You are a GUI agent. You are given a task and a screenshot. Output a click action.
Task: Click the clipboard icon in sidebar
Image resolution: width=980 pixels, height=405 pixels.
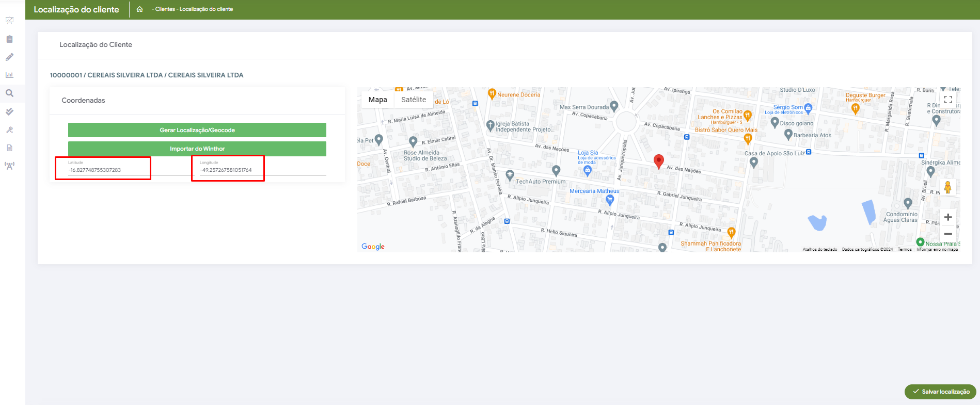pos(9,39)
